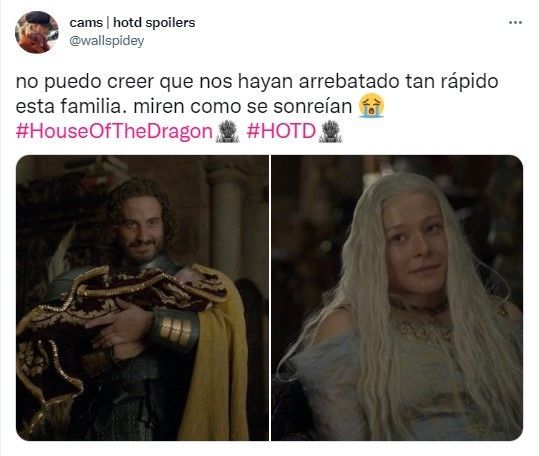This screenshot has width=539, height=456.
Task: Open the three-dot more options menu
Action: click(515, 23)
